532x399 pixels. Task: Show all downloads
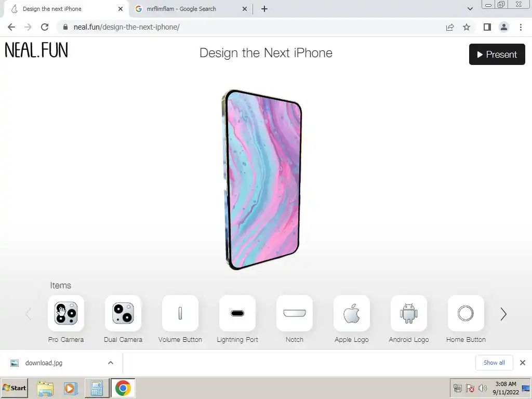click(x=494, y=363)
